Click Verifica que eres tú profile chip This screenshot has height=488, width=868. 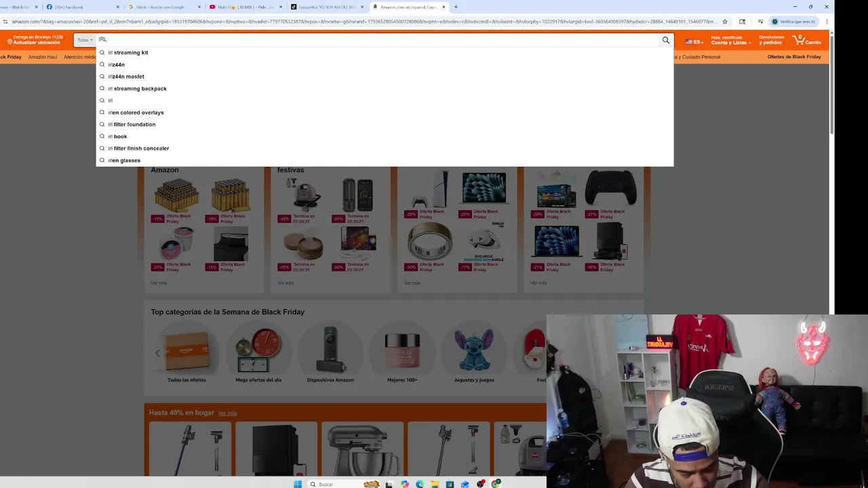(x=793, y=22)
